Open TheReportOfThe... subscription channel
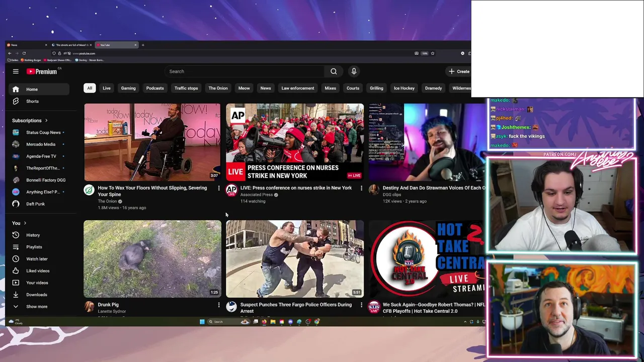 [39, 168]
